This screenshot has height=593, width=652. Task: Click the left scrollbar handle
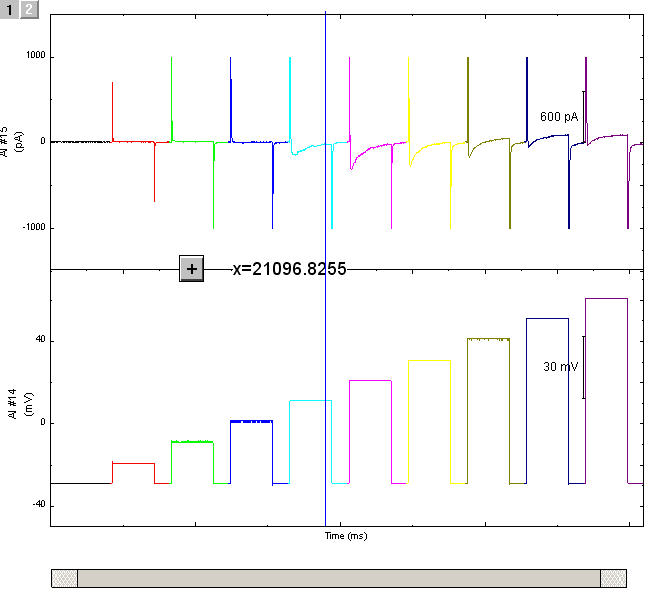(x=64, y=579)
